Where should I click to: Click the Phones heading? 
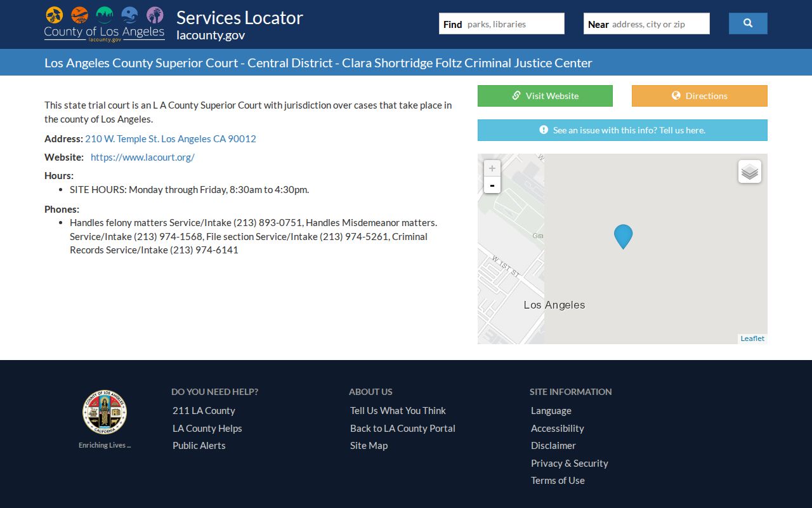[x=62, y=209]
